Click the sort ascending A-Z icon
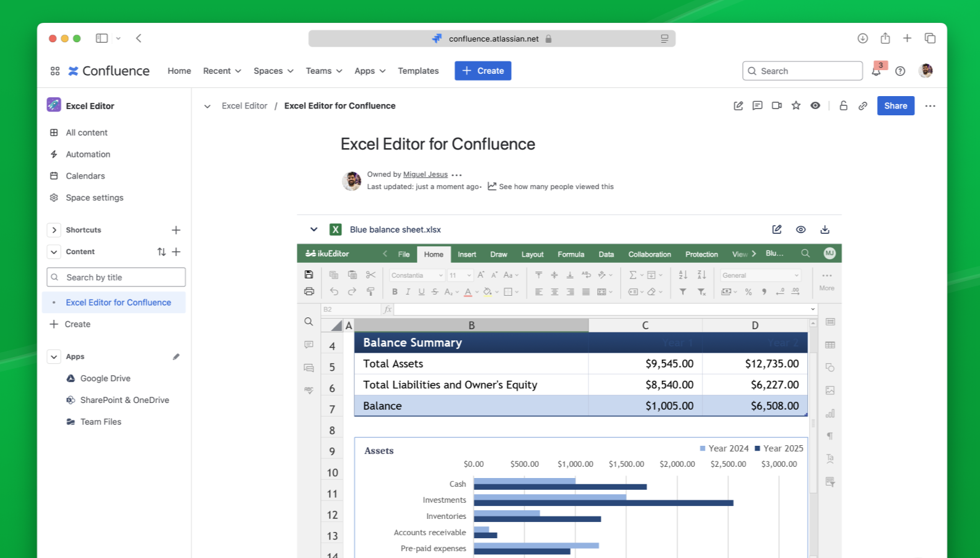 [683, 275]
